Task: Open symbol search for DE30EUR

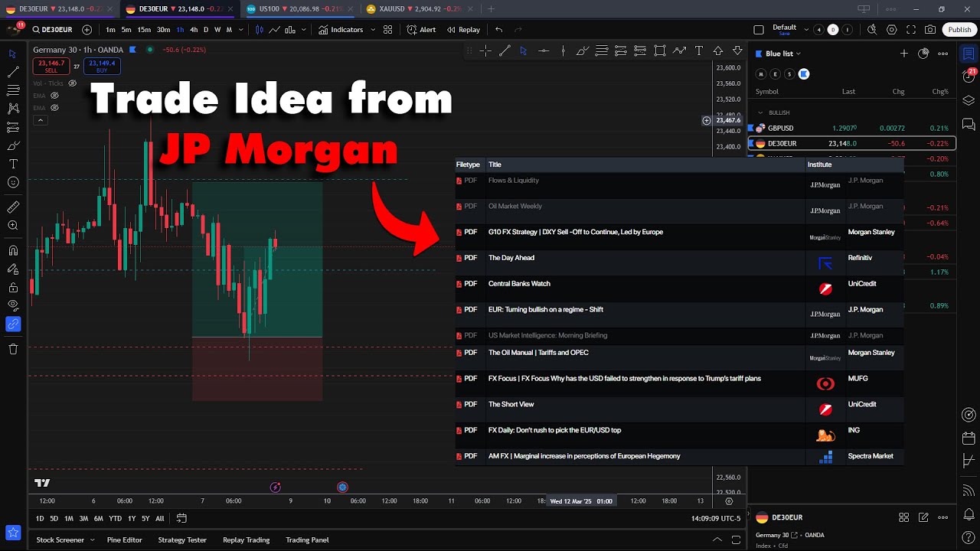Action: pyautogui.click(x=52, y=30)
